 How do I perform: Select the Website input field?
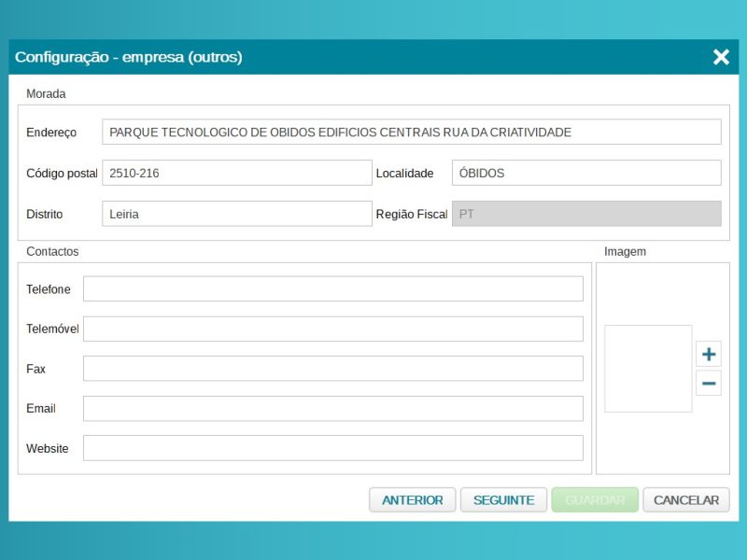tap(332, 448)
